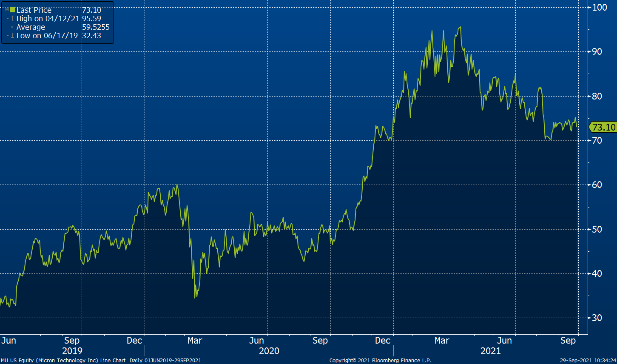
Task: Collapse the Last Price legend tree
Action: click(x=6, y=10)
